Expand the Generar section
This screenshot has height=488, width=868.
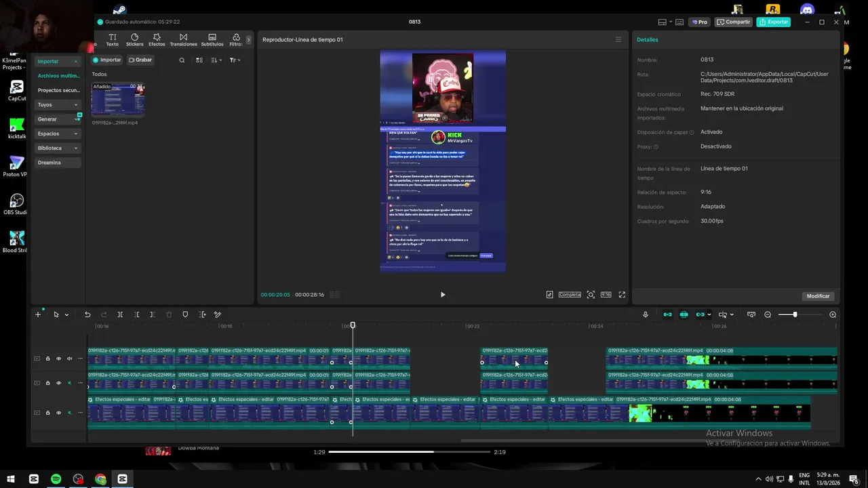coord(76,119)
